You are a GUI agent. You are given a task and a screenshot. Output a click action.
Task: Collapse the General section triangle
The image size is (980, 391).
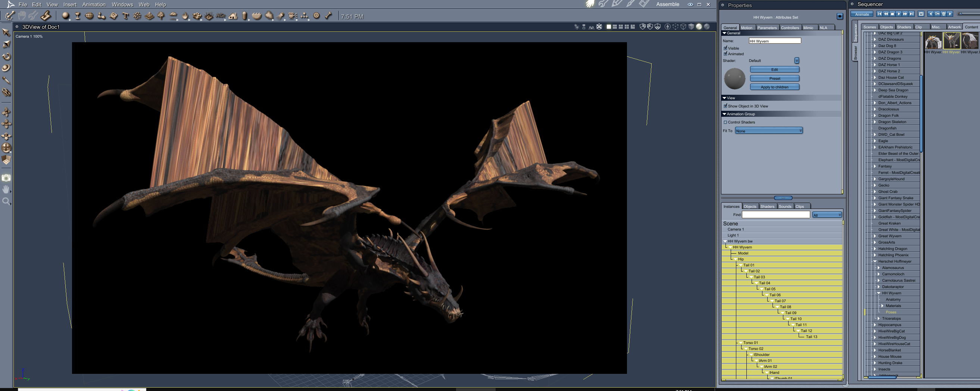pyautogui.click(x=724, y=33)
